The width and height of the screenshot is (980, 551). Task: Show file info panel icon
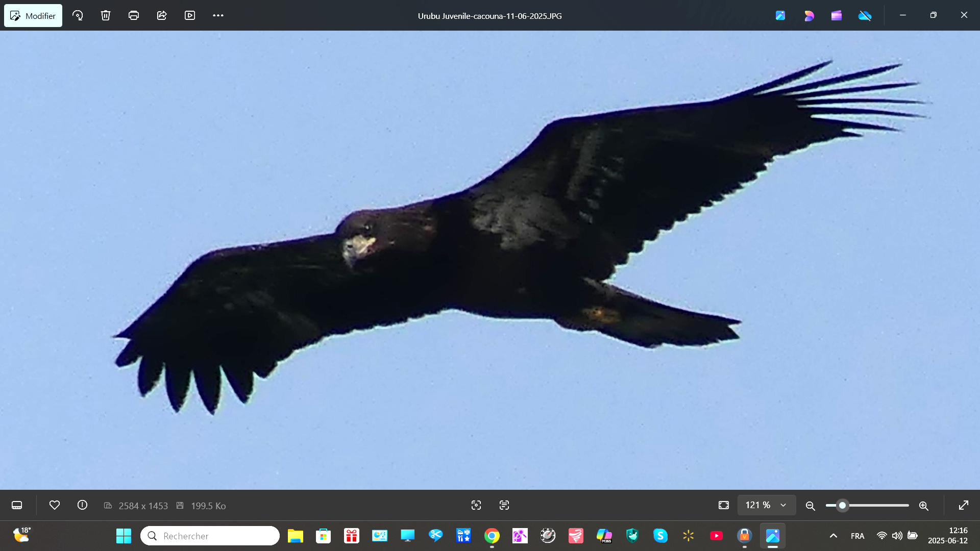click(x=82, y=505)
